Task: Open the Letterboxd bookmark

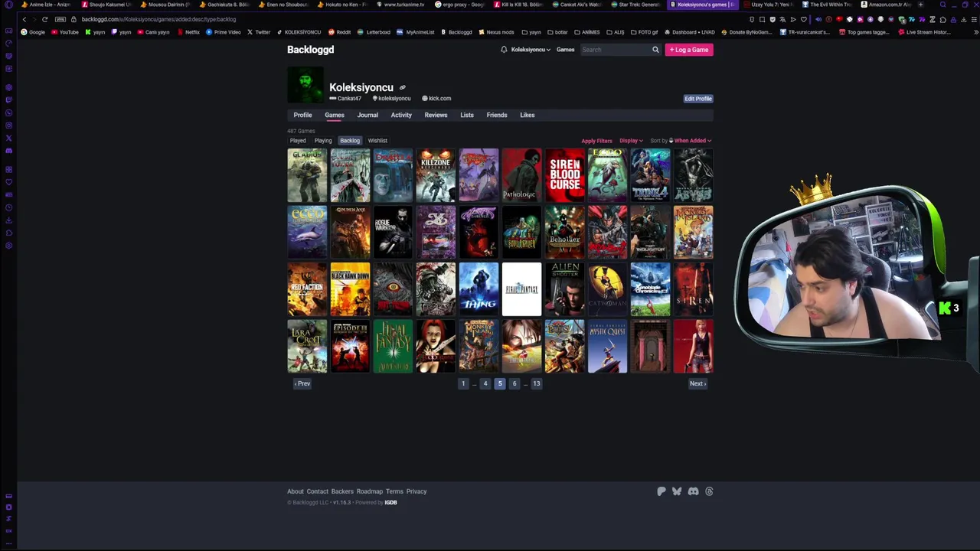Action: [x=374, y=32]
